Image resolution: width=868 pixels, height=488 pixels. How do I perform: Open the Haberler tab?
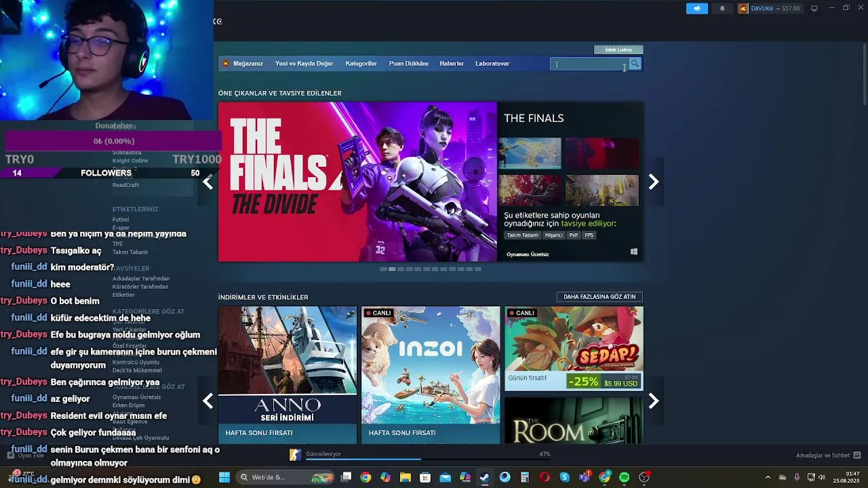coord(452,64)
